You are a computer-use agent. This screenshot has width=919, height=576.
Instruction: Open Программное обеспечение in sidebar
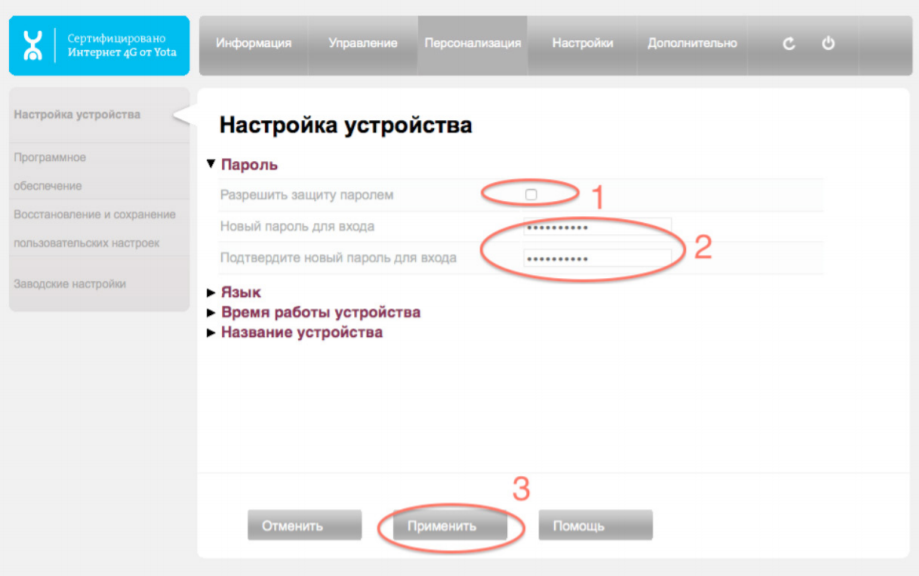50,172
